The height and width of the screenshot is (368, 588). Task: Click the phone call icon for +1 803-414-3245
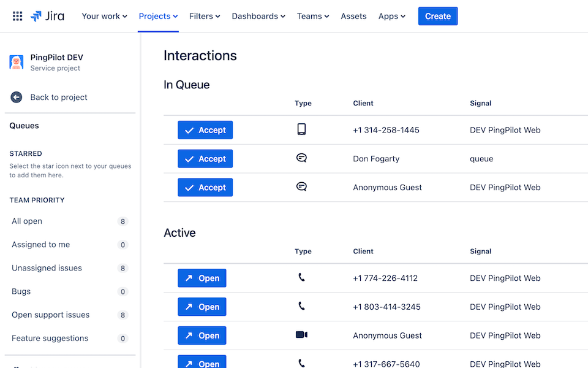click(x=301, y=305)
